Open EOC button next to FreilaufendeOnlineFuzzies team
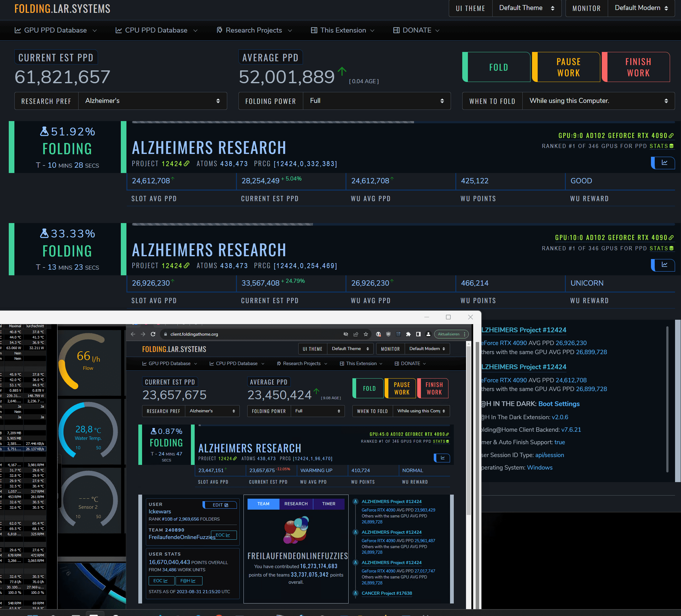The height and width of the screenshot is (616, 681). click(x=223, y=535)
